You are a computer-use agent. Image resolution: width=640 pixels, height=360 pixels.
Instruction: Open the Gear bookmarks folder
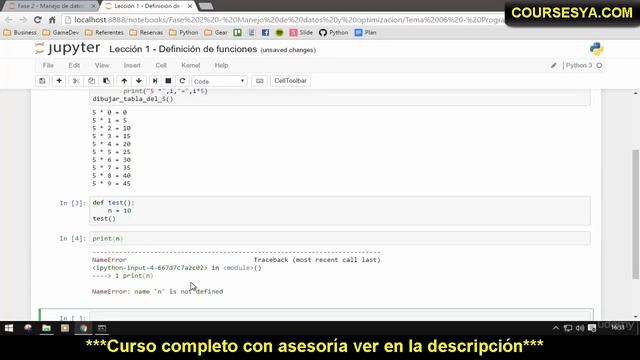[216, 33]
